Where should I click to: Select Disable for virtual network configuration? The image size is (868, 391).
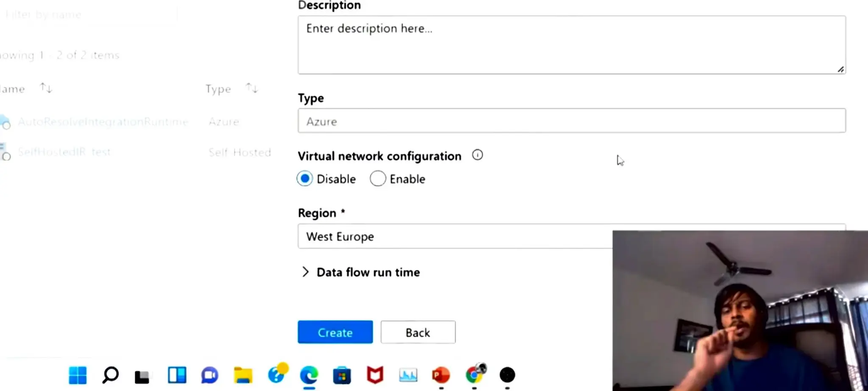click(x=305, y=179)
